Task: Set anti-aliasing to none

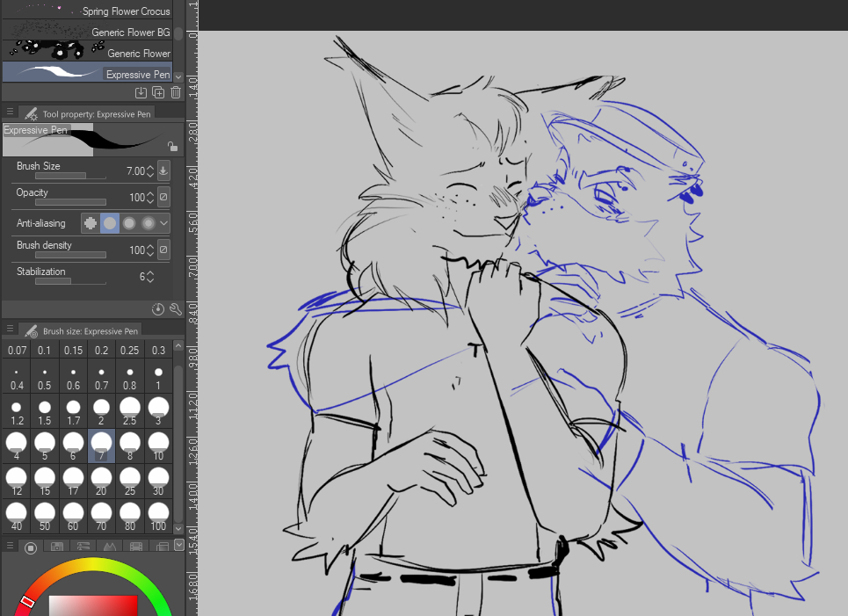Action: coord(90,223)
